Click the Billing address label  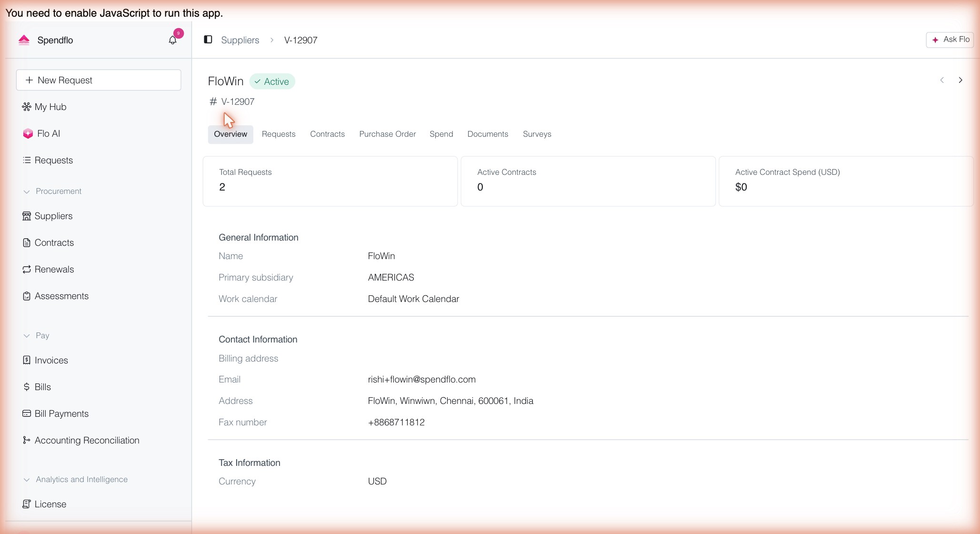pos(248,358)
